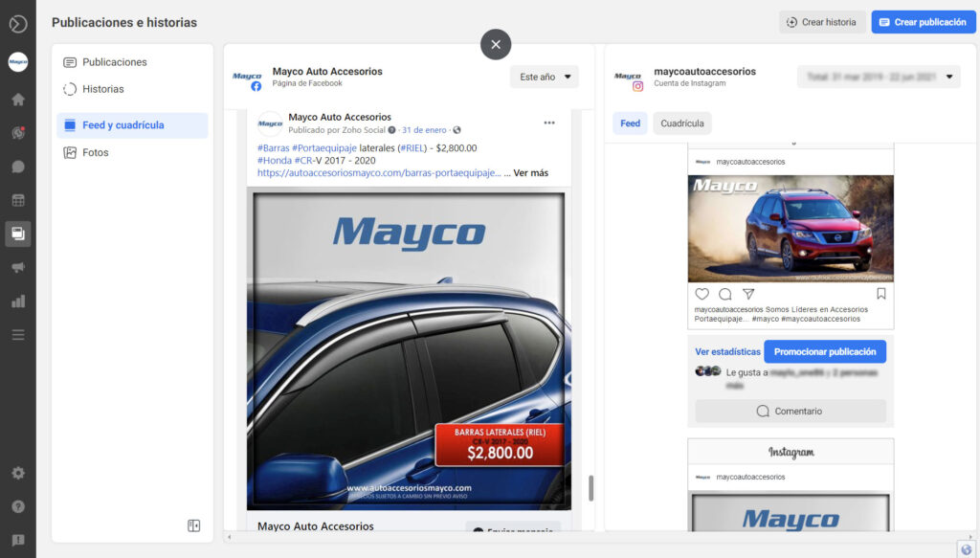Open the Settings gear icon
980x558 pixels.
tap(18, 473)
